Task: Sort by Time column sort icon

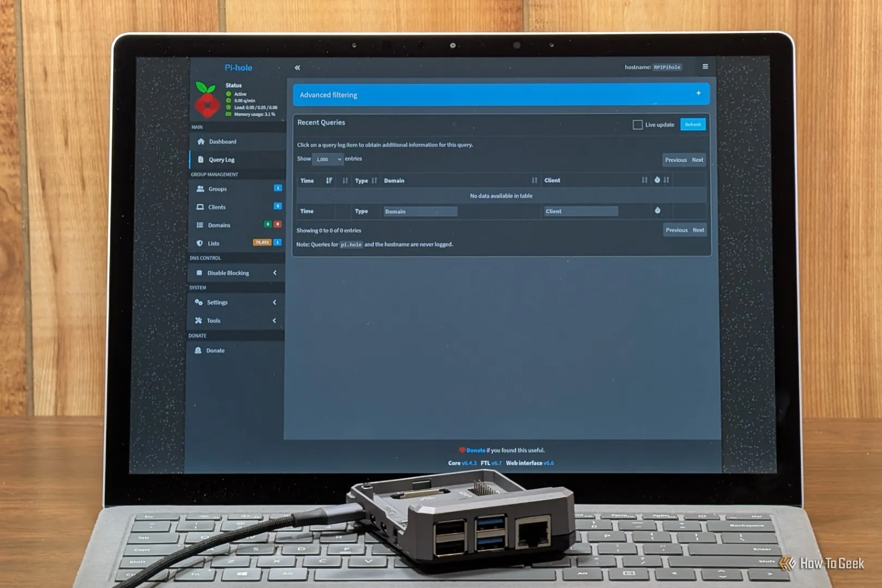Action: click(329, 180)
